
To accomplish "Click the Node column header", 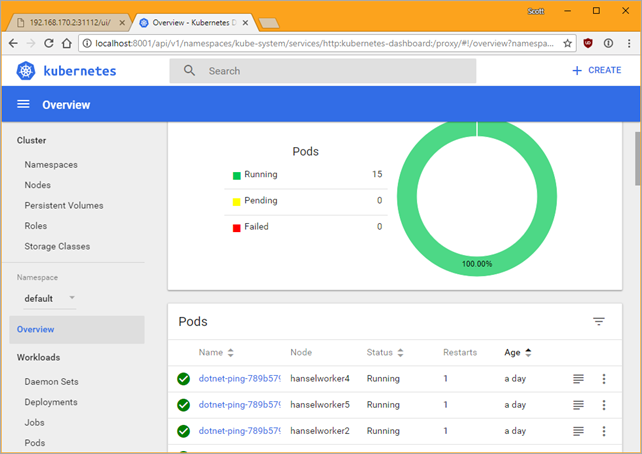I will coord(301,352).
